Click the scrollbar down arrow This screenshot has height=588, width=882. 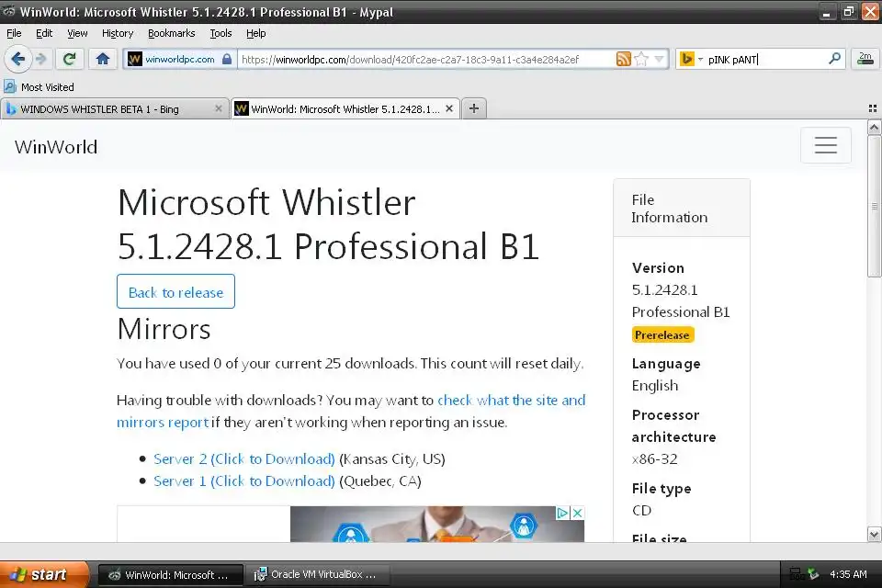click(x=874, y=535)
